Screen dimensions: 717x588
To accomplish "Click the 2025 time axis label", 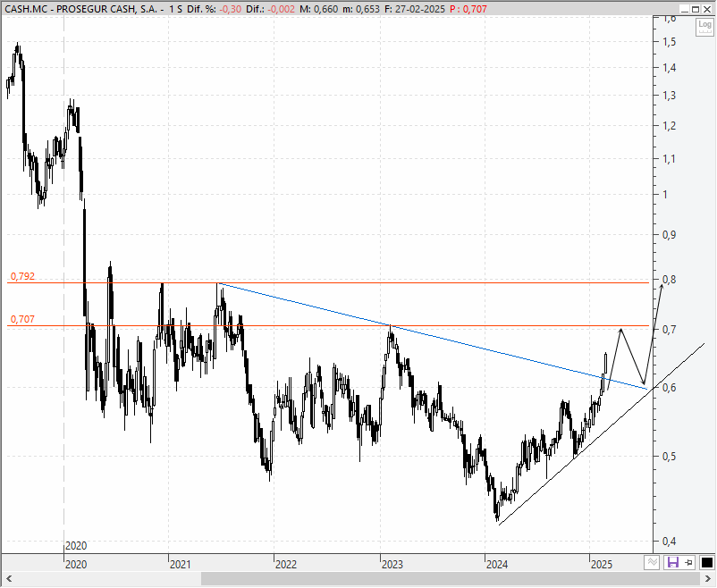I will pos(602,565).
